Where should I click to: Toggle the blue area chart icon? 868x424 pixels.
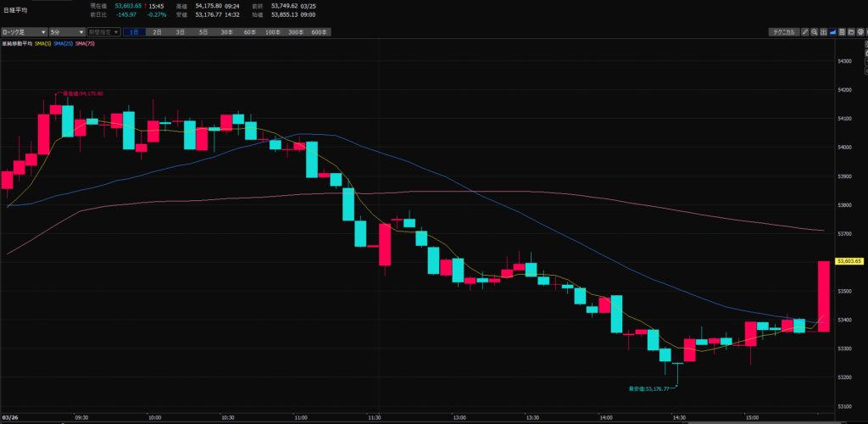833,32
